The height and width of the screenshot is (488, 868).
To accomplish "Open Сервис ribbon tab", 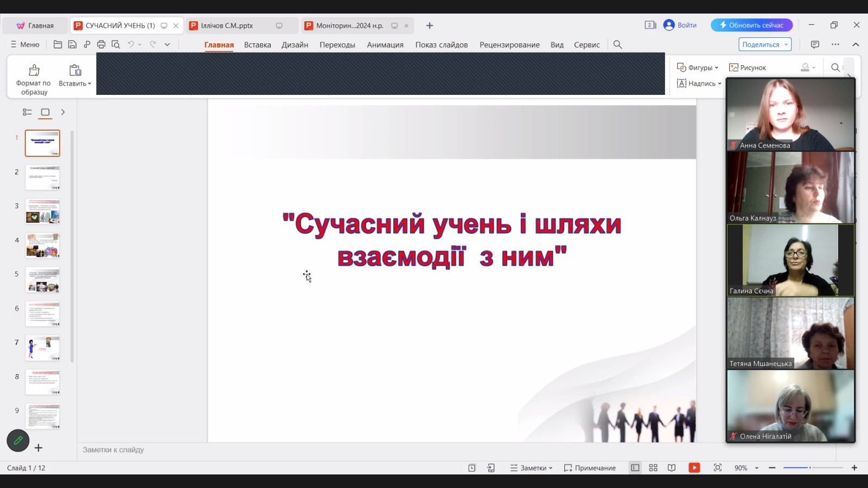I will click(587, 44).
